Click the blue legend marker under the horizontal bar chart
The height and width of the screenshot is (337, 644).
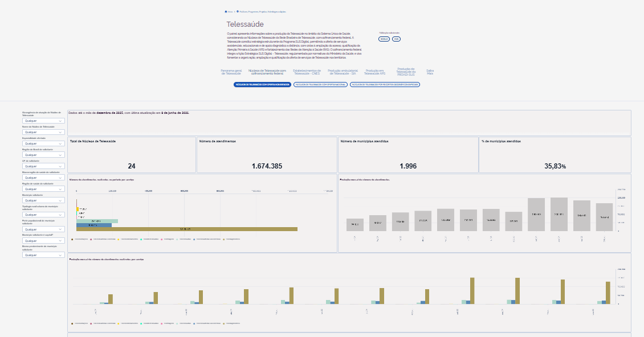point(194,239)
